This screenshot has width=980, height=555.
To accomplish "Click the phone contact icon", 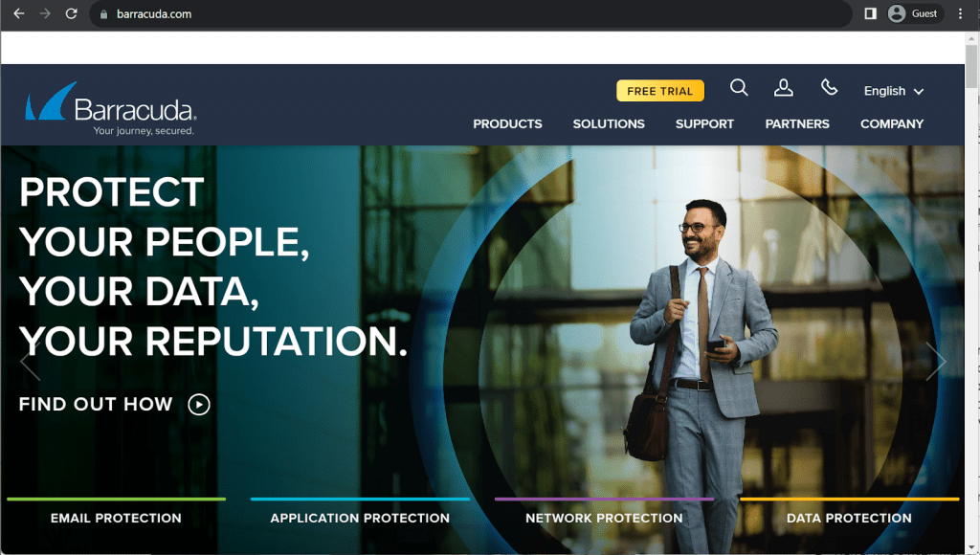I will tap(829, 87).
